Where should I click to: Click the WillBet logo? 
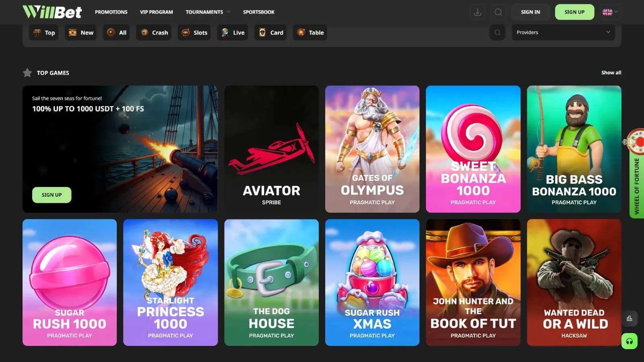tap(52, 12)
